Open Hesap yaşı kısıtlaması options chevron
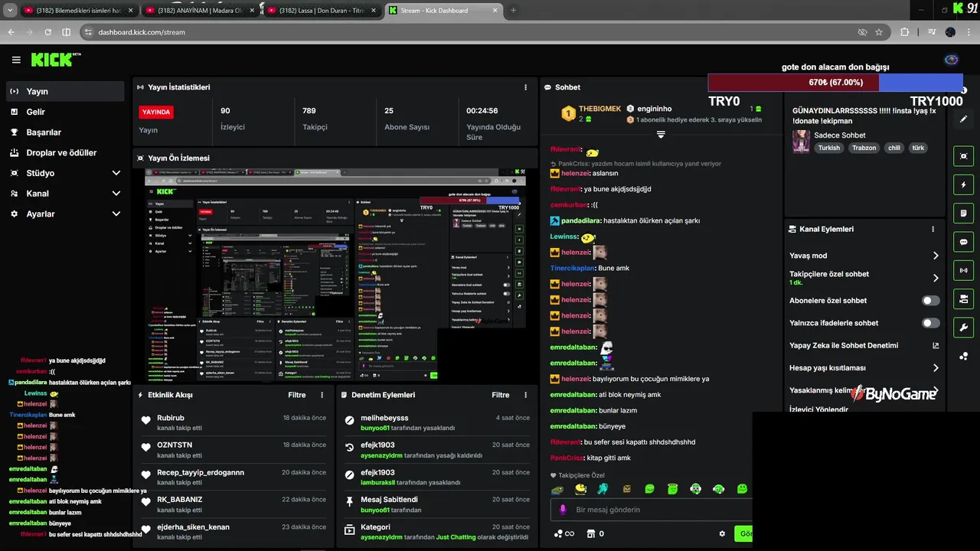 (x=936, y=368)
